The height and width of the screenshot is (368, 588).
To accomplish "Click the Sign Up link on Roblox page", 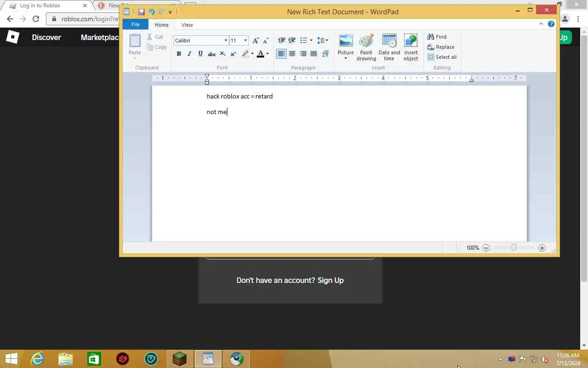I will 330,280.
